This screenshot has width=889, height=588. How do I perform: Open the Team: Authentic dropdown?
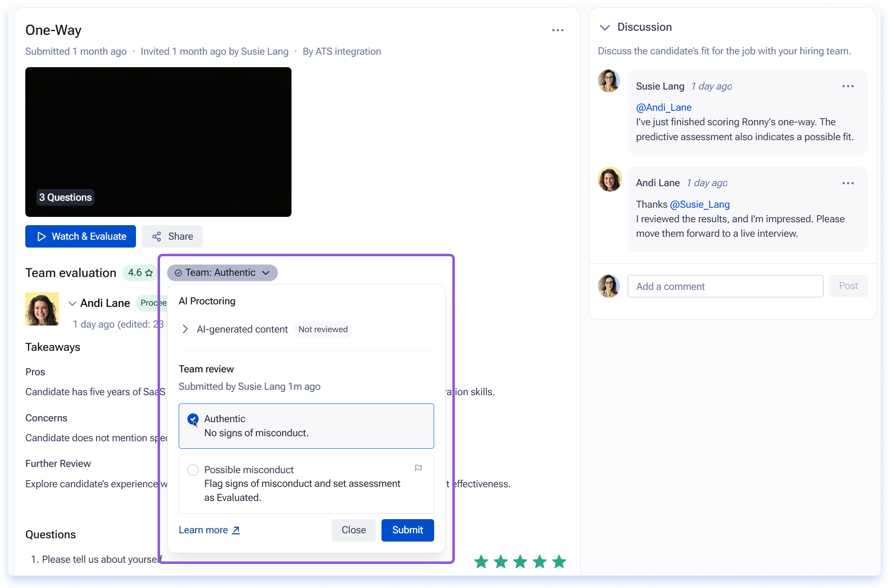point(222,273)
